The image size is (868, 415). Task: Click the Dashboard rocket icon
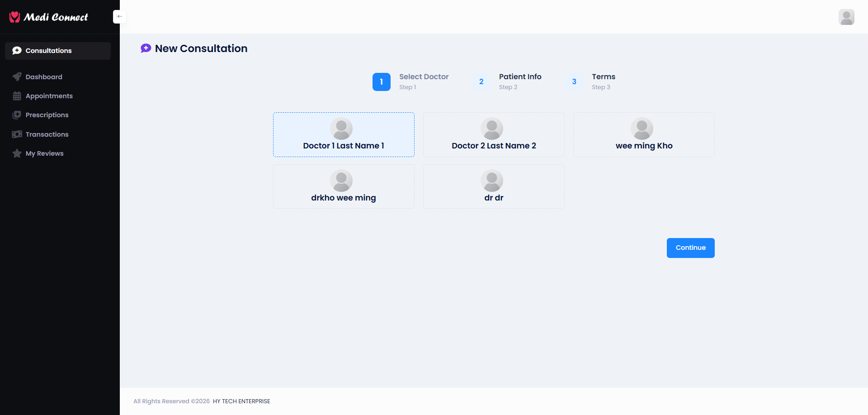click(17, 77)
